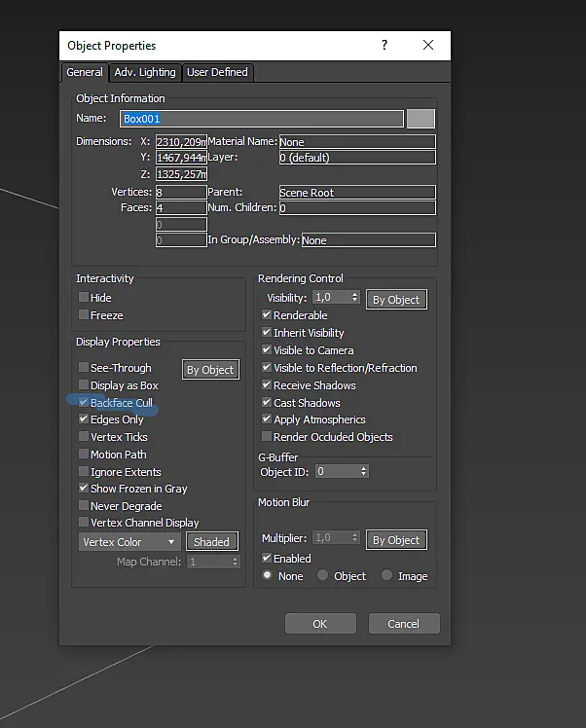Click the Multiplier spinner arrows
586x728 pixels.
coord(354,537)
